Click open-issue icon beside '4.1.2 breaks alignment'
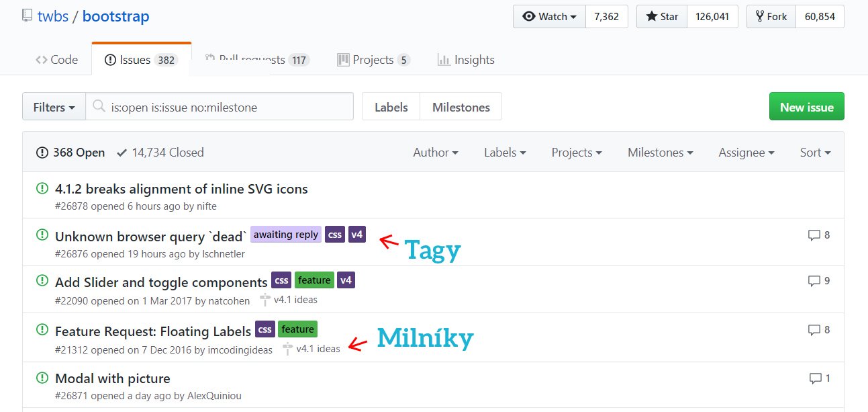The image size is (868, 412). click(x=42, y=188)
